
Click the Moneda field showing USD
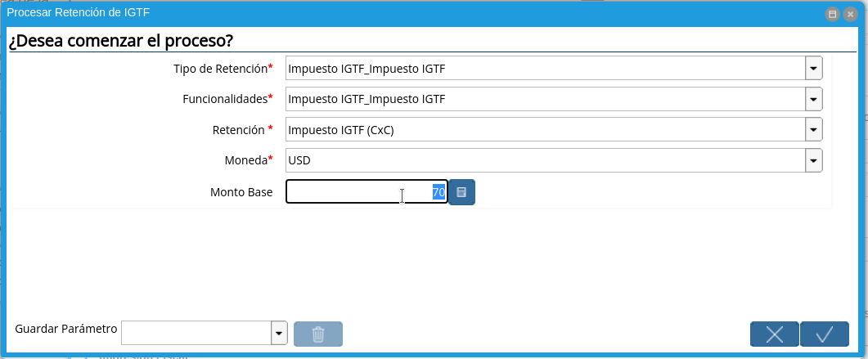tap(544, 161)
